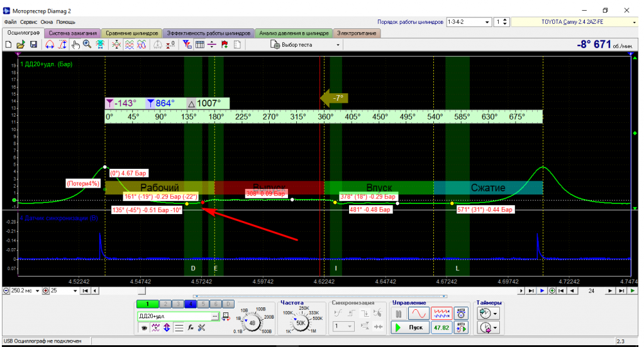Select sine wave oscilloscope mode button
This screenshot has width=644, height=347.
pos(418,314)
